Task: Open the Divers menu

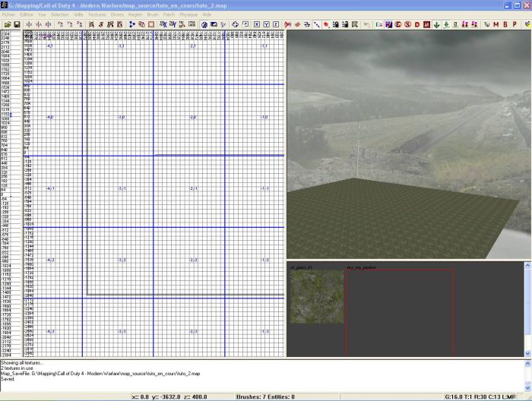Action: (x=117, y=14)
